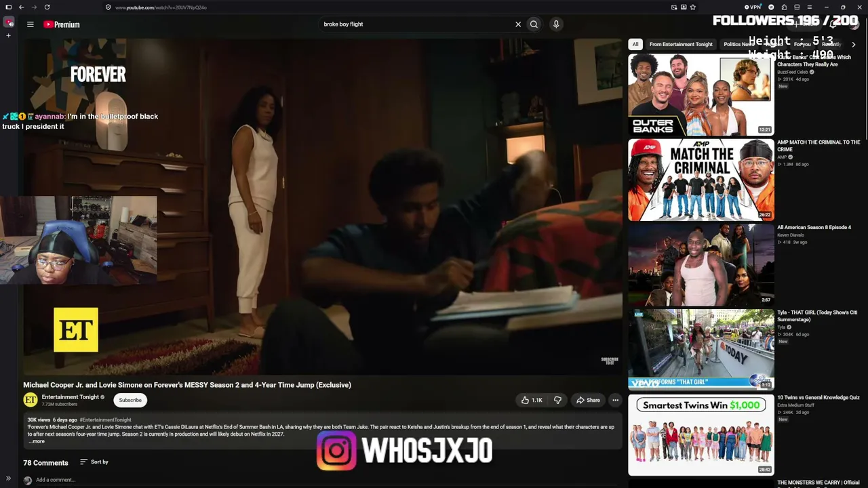Show more filter chips with right arrow
The height and width of the screenshot is (488, 868).
[853, 45]
